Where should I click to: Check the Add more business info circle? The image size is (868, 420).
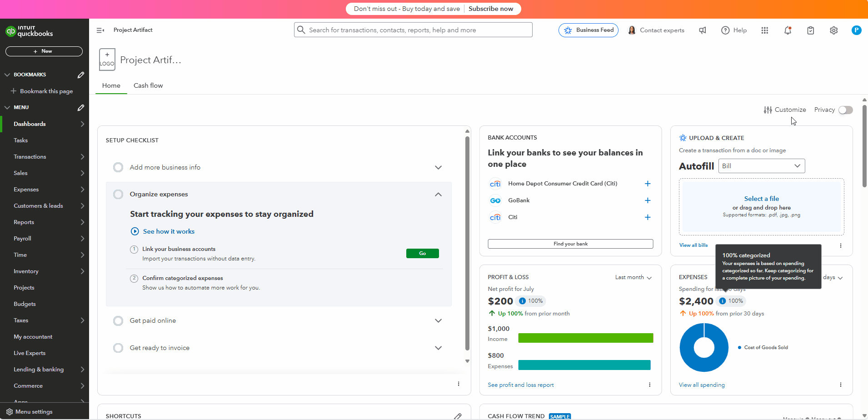tap(118, 167)
